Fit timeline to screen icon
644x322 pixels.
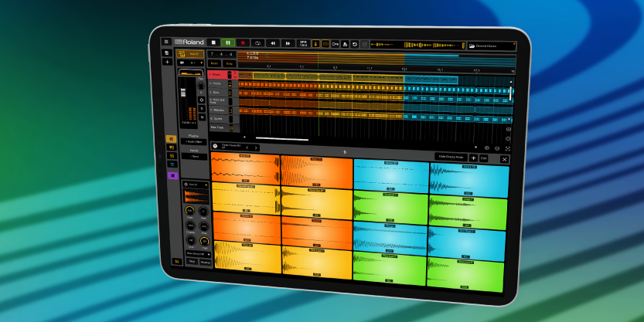(508, 149)
